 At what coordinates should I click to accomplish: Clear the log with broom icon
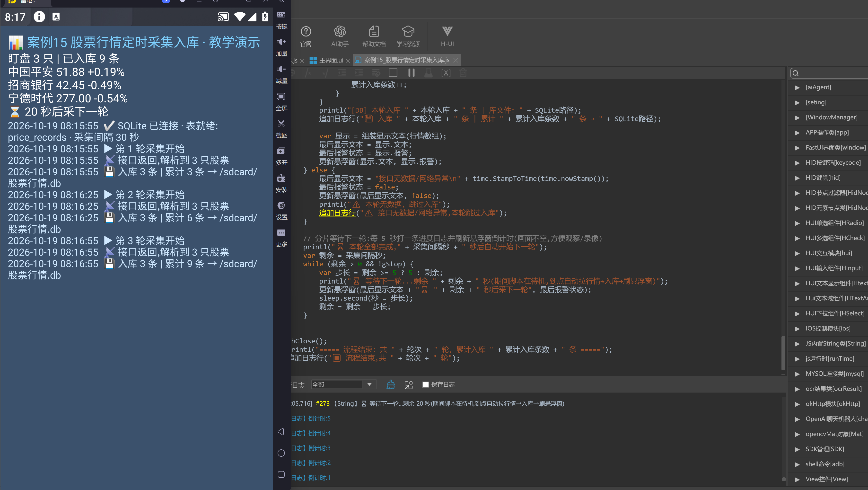coord(391,384)
